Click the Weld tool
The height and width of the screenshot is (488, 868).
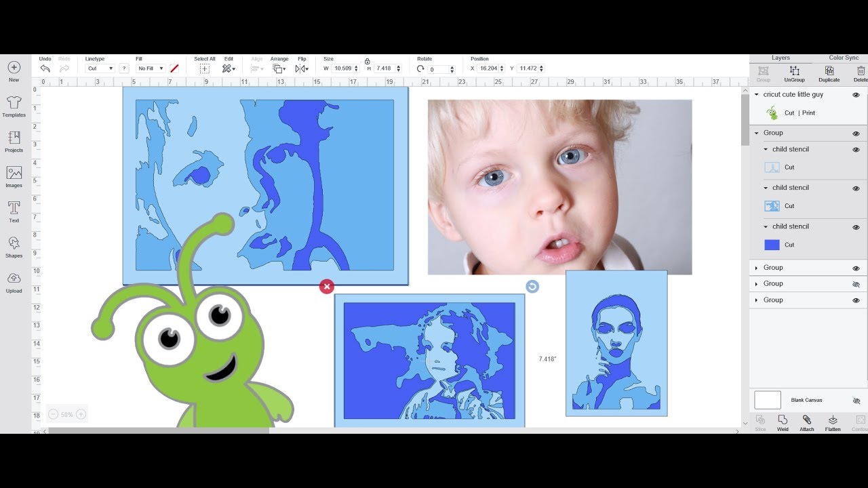[783, 423]
